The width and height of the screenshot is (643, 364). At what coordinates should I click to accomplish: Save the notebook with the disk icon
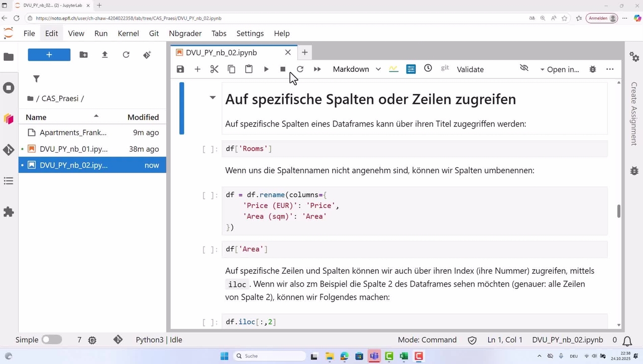[x=180, y=69]
